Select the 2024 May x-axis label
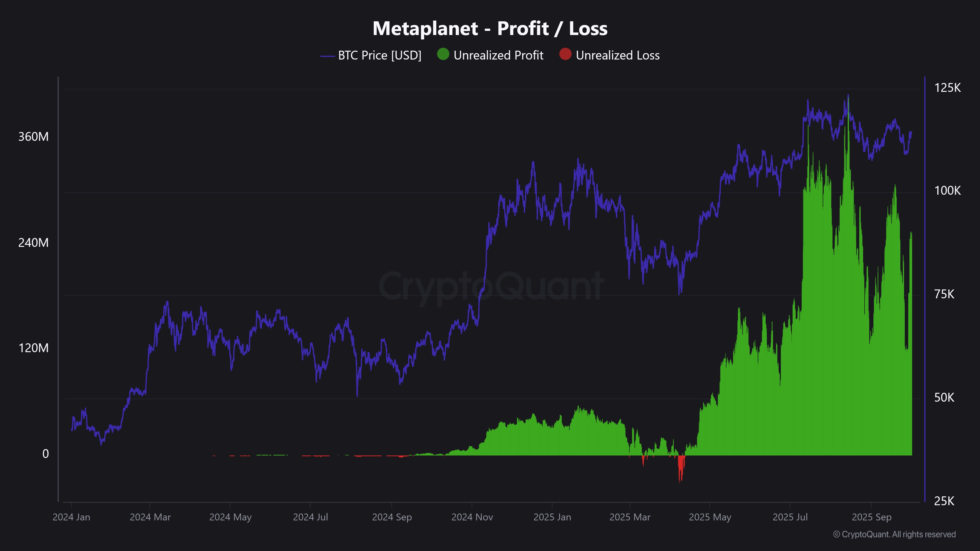This screenshot has width=980, height=551. click(230, 517)
